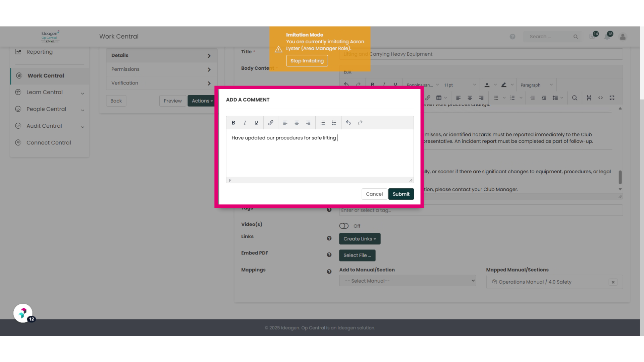Cancel the comment dialog
Screen dimensions: 644x362
click(374, 194)
